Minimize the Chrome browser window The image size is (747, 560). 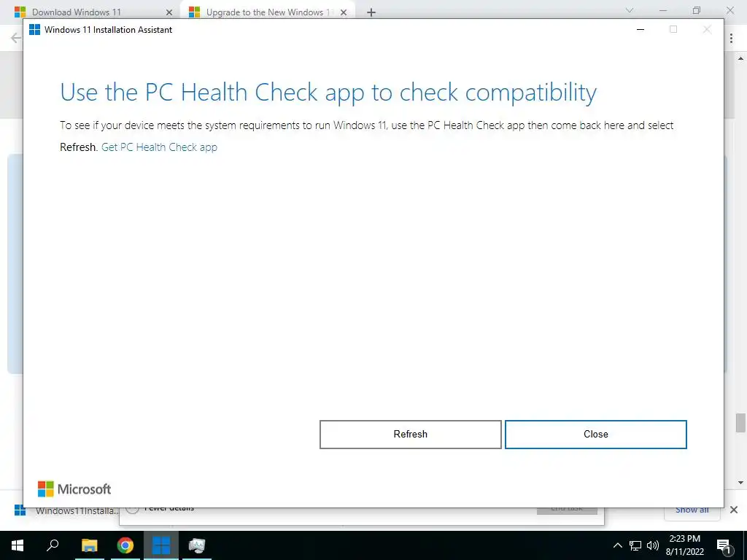(663, 10)
